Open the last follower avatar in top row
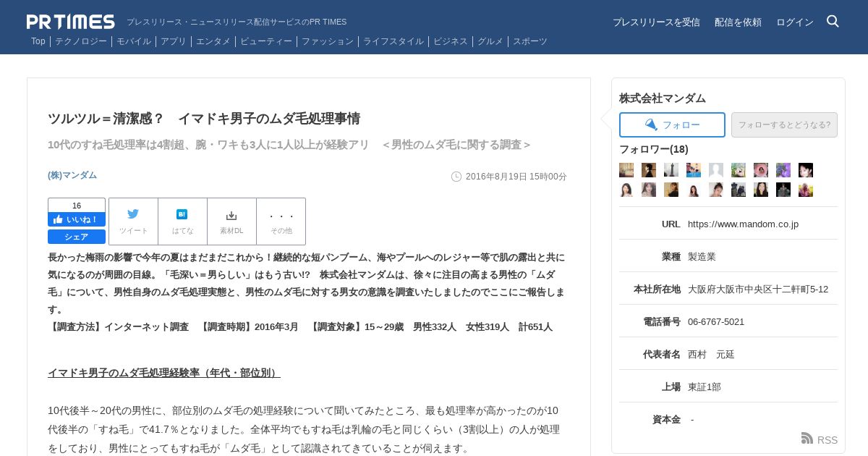The width and height of the screenshot is (868, 456). tap(806, 170)
